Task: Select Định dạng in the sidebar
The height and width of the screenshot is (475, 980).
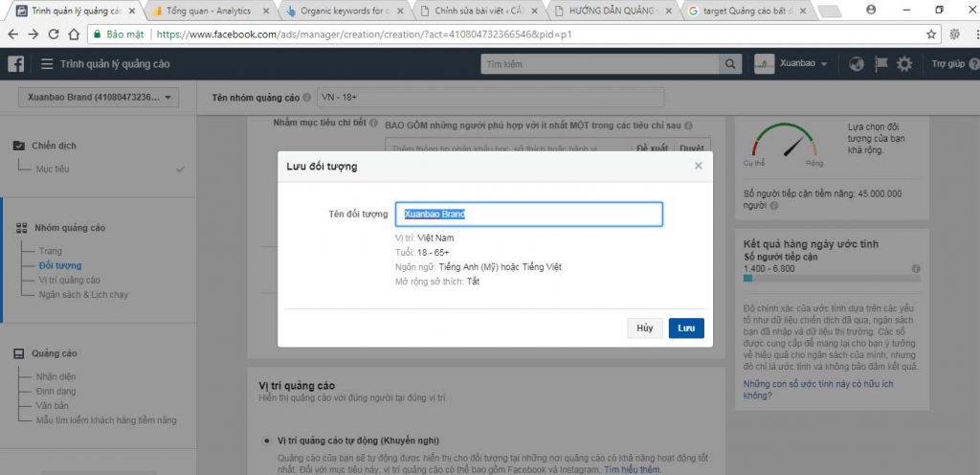Action: click(x=56, y=392)
